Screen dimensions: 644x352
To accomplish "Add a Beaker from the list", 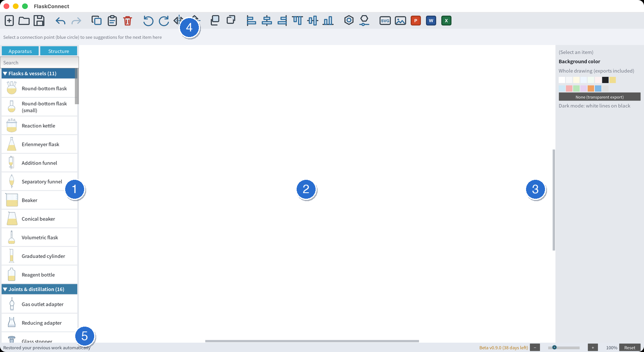I will 39,200.
